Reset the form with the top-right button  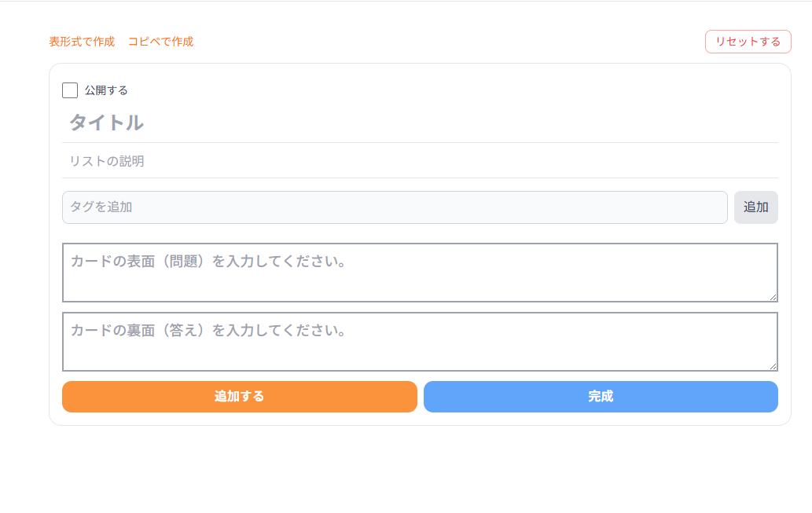coord(748,41)
